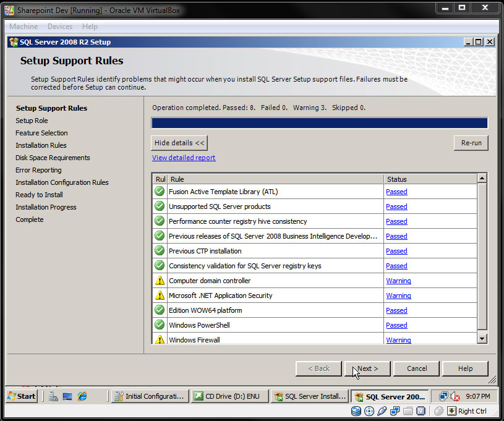The image size is (504, 421).
Task: Open the Windows Start menu
Action: click(22, 396)
